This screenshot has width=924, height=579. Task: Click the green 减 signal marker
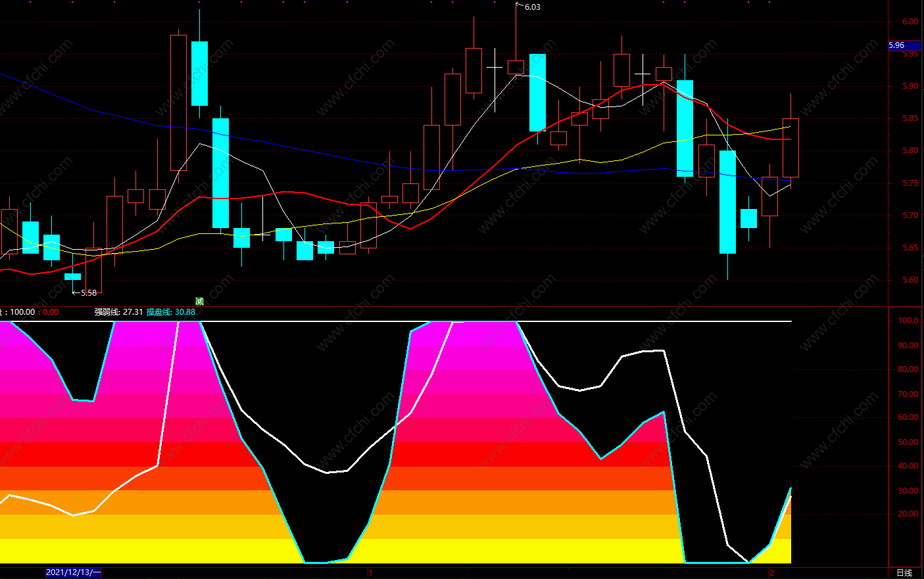pos(199,302)
